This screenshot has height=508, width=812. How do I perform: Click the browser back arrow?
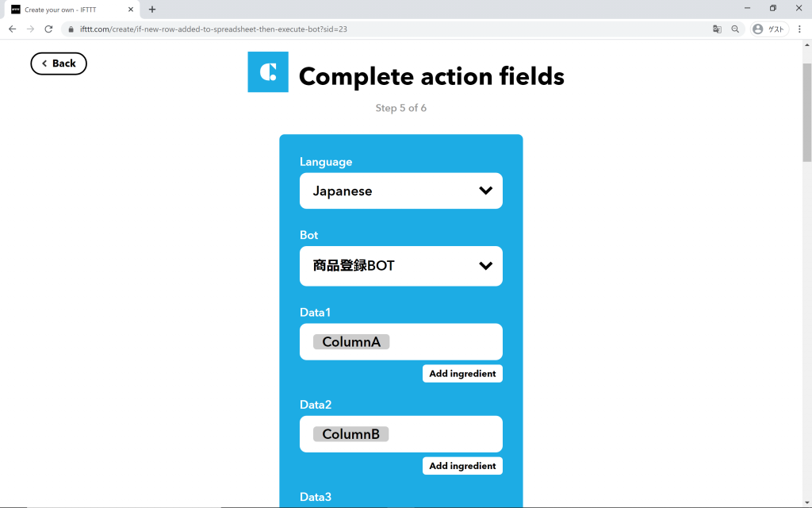pyautogui.click(x=13, y=29)
